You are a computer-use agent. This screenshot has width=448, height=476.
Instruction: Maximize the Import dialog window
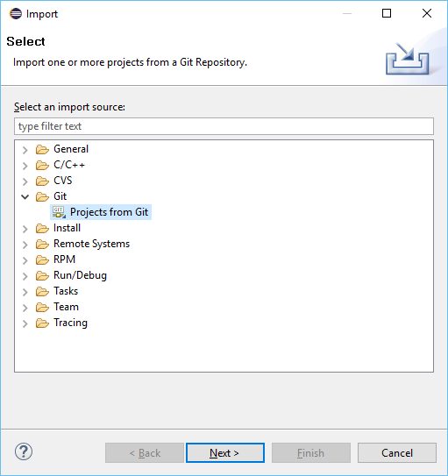click(387, 13)
